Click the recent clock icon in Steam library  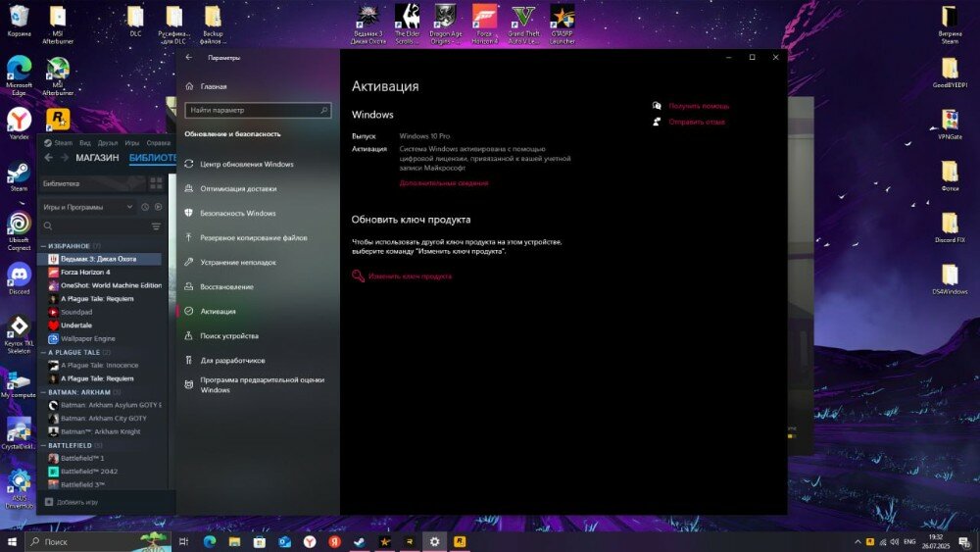click(145, 207)
